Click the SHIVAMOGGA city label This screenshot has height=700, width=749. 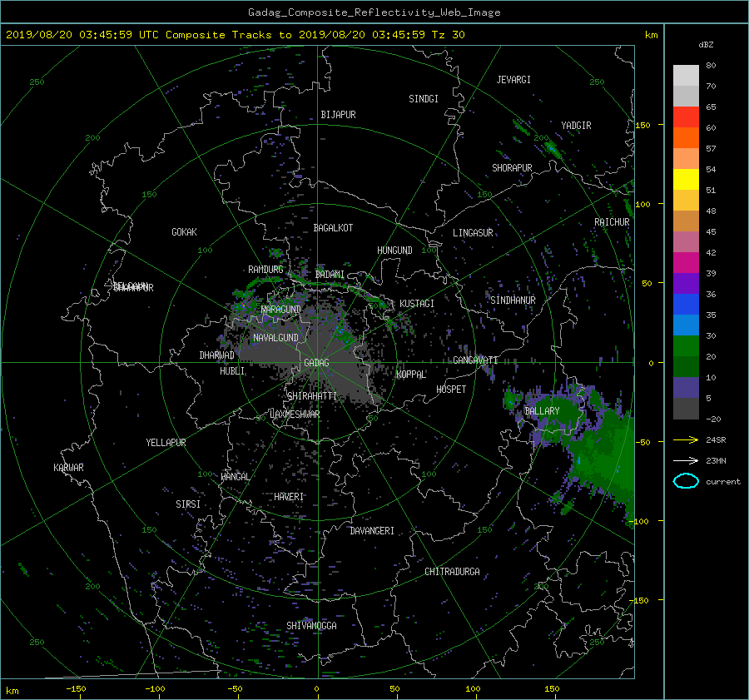coord(311,625)
